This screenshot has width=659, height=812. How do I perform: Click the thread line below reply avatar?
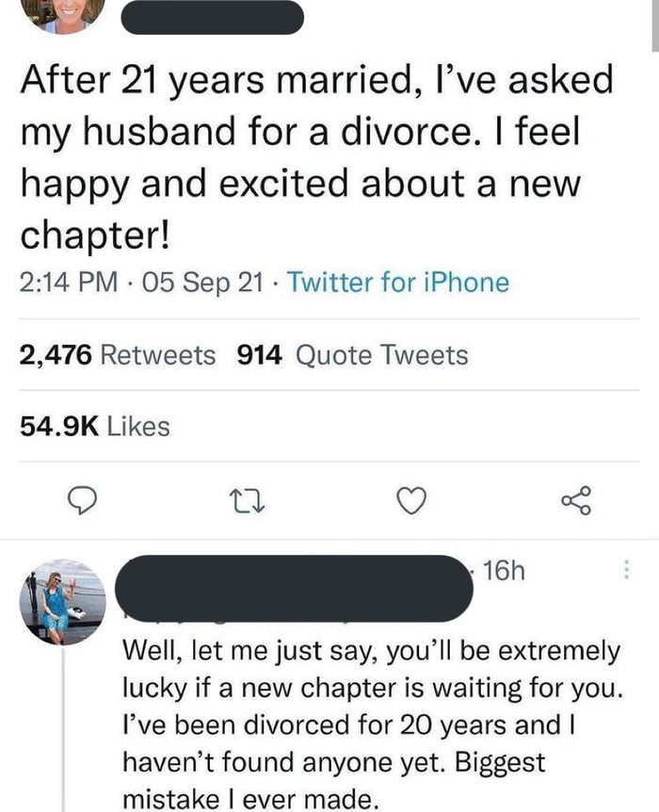click(x=62, y=725)
